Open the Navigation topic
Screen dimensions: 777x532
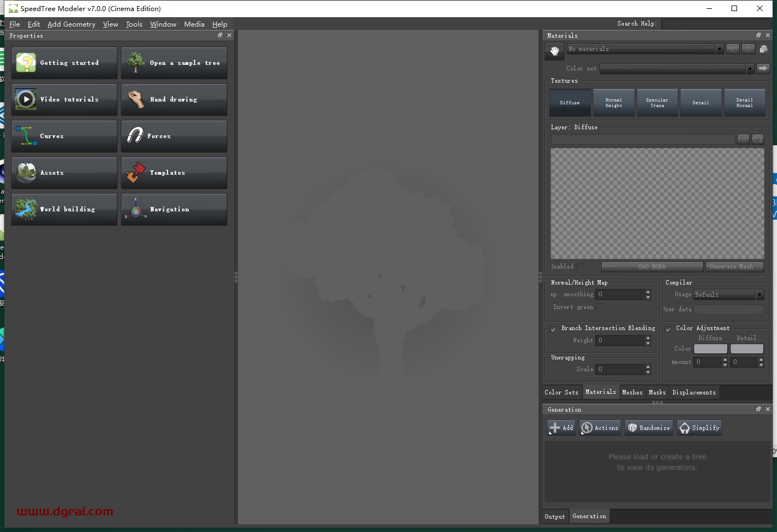[x=174, y=209]
